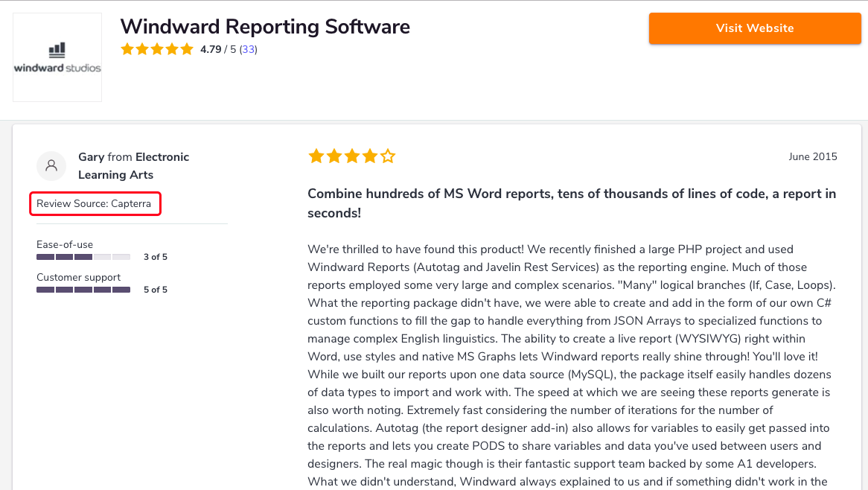Click the 4.79 / 5 rating score
Image resolution: width=868 pixels, height=490 pixels.
coord(217,50)
